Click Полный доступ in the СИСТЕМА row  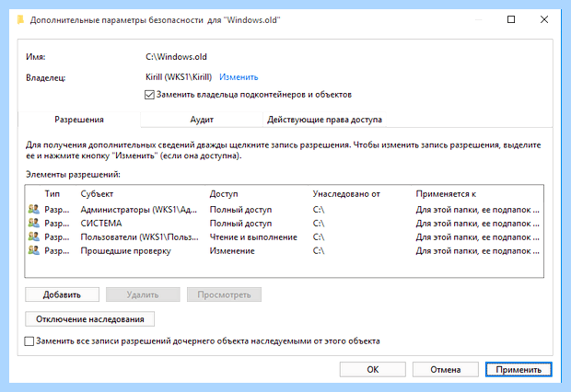click(240, 223)
